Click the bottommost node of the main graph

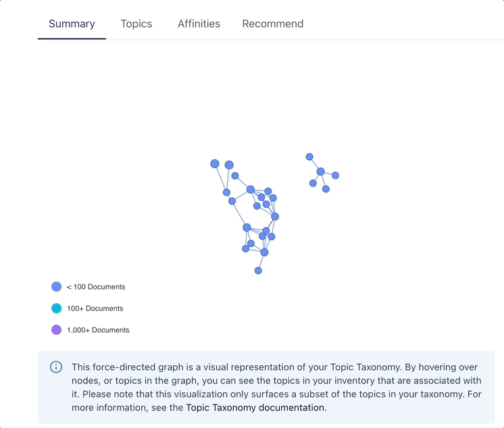tap(258, 271)
